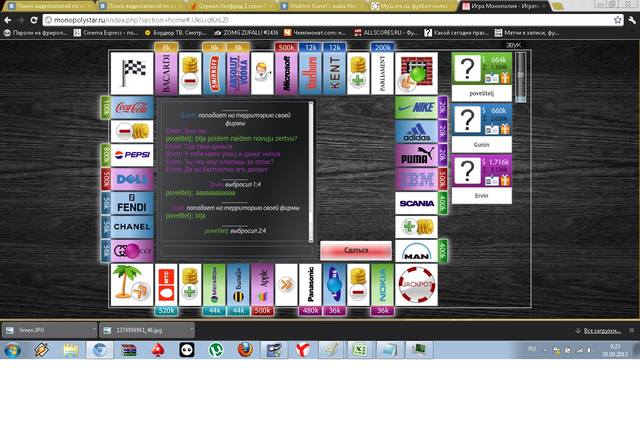Click the chat message input field
The image size is (640, 433).
coord(237,251)
